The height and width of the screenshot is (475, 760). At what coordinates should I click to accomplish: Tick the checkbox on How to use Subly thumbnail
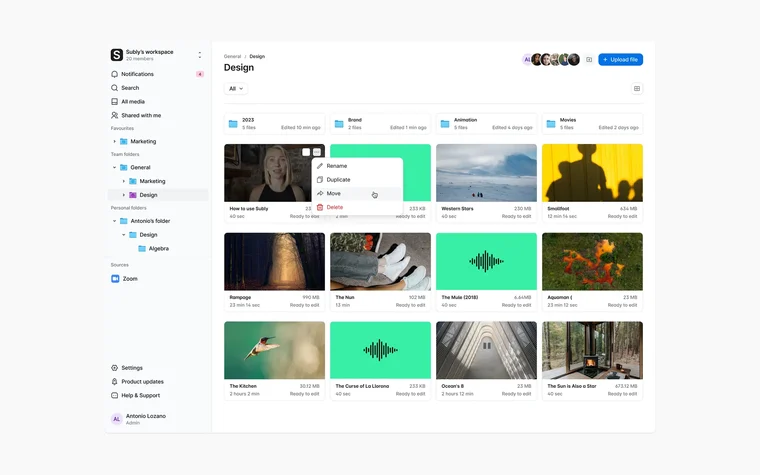point(306,152)
